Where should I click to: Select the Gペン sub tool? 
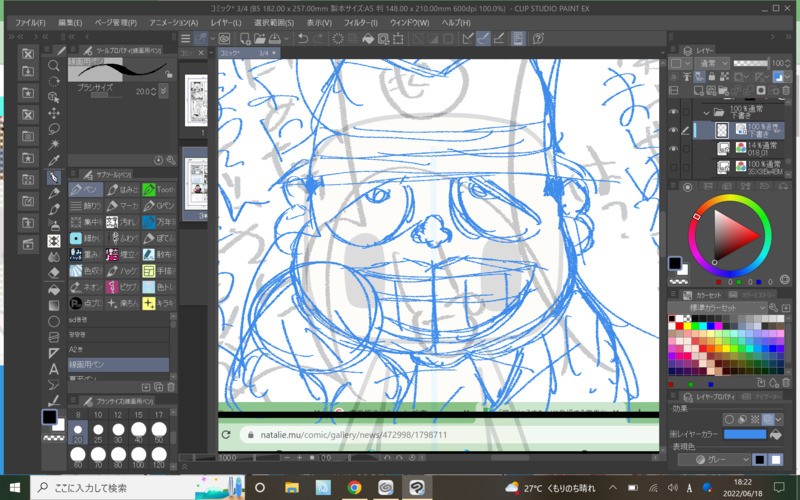pyautogui.click(x=159, y=206)
